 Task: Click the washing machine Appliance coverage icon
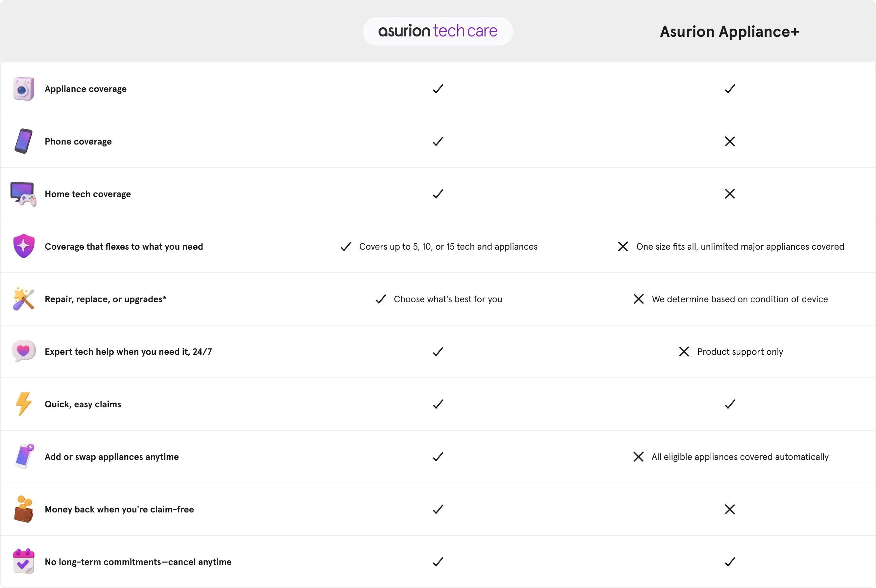click(x=24, y=89)
